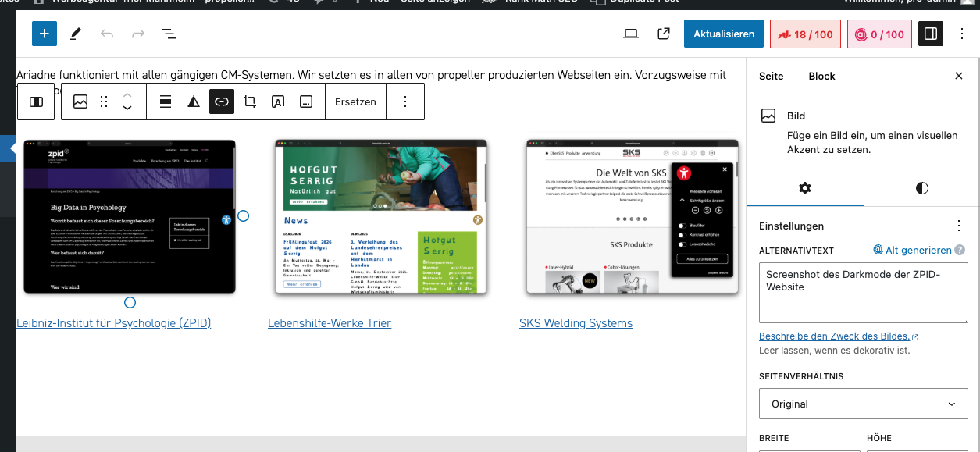Click the Ariadne funktioniert paragraph text
This screenshot has height=452, width=980.
pyautogui.click(x=372, y=76)
